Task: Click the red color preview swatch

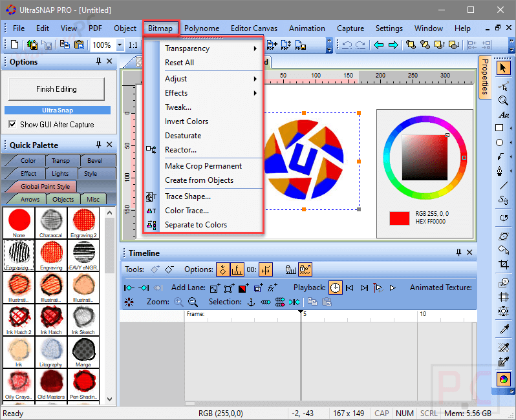Action: click(399, 218)
